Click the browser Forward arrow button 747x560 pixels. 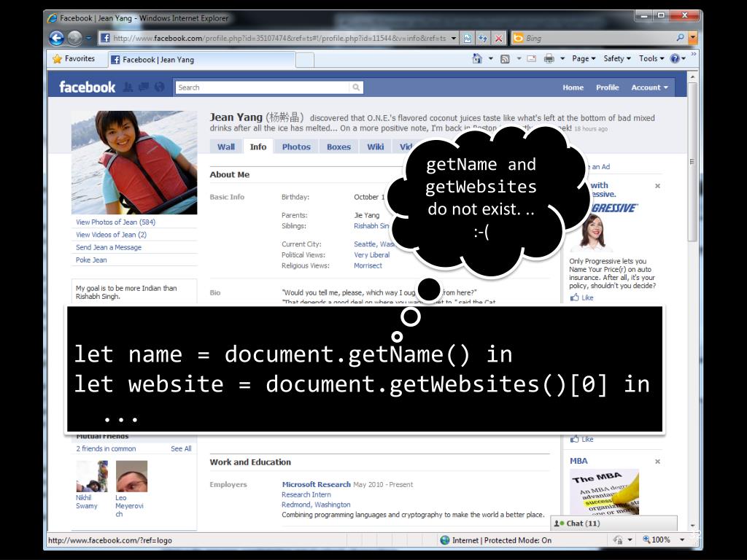click(75, 38)
